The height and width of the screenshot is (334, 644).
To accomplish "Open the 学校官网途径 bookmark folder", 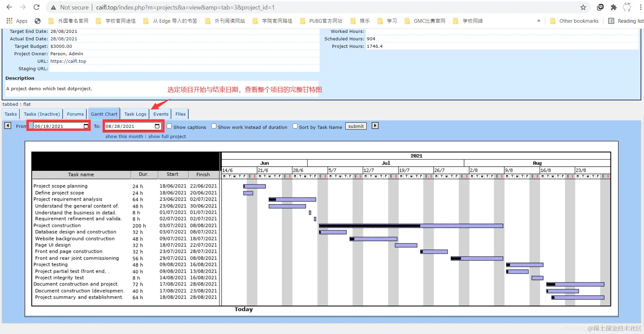I will coord(116,21).
